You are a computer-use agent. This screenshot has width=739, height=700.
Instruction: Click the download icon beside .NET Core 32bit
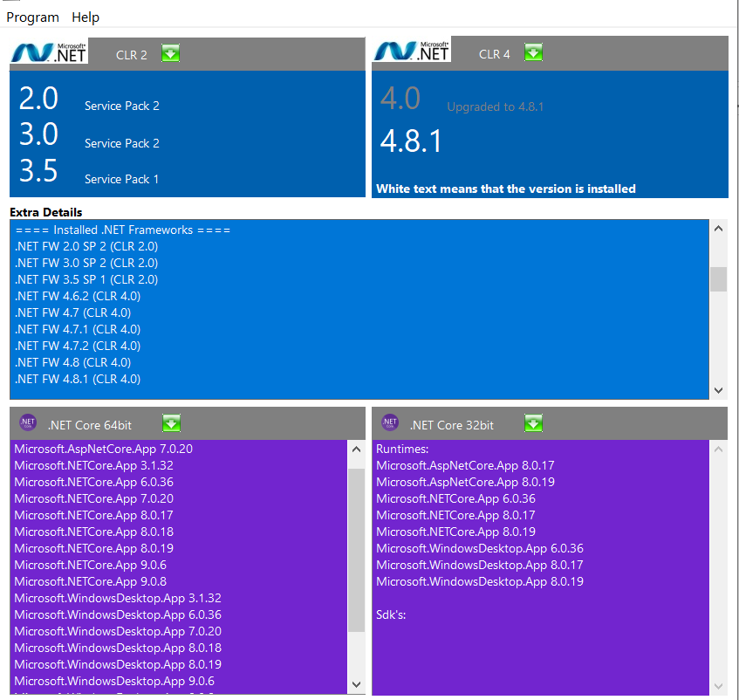533,422
